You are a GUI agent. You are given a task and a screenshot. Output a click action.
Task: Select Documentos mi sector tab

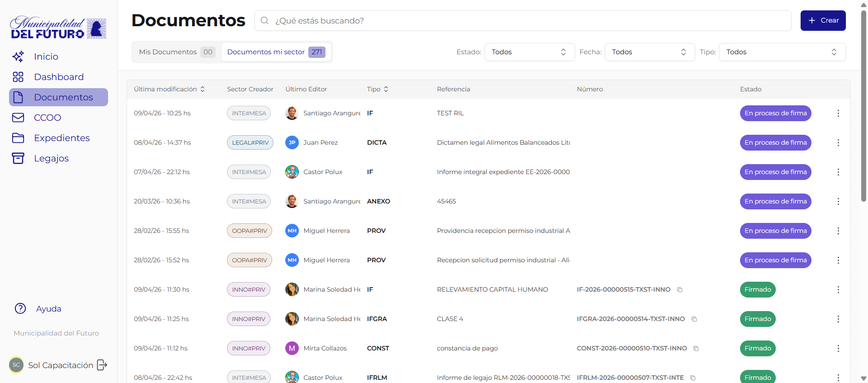[276, 52]
